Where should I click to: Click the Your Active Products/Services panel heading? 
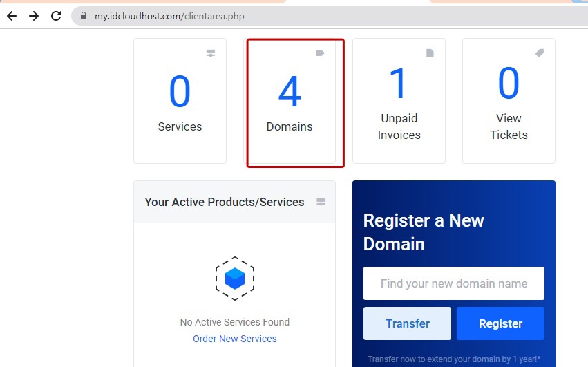tap(225, 202)
